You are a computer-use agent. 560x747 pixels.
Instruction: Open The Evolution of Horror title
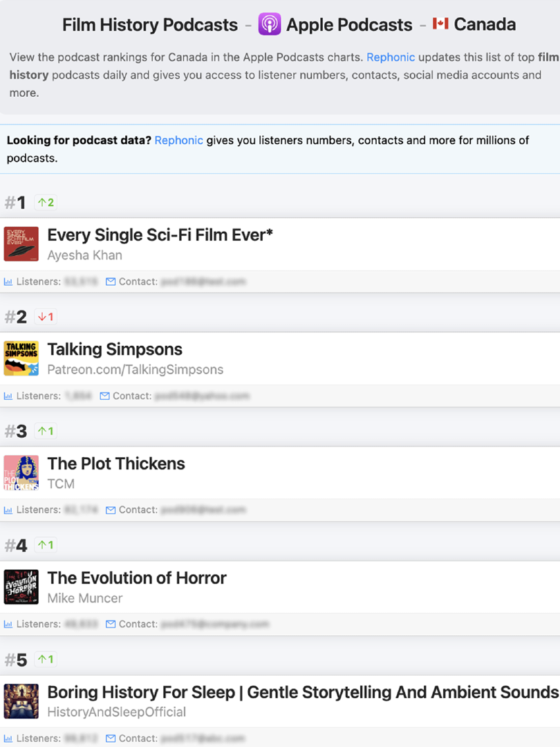[x=137, y=578]
